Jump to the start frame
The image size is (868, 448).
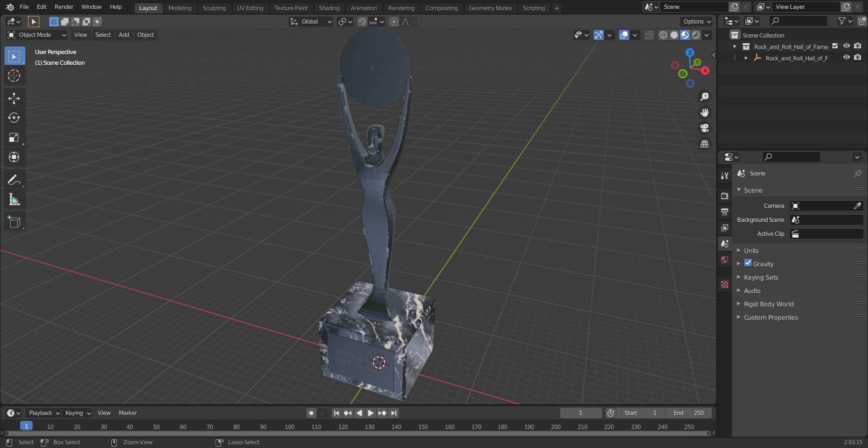337,413
